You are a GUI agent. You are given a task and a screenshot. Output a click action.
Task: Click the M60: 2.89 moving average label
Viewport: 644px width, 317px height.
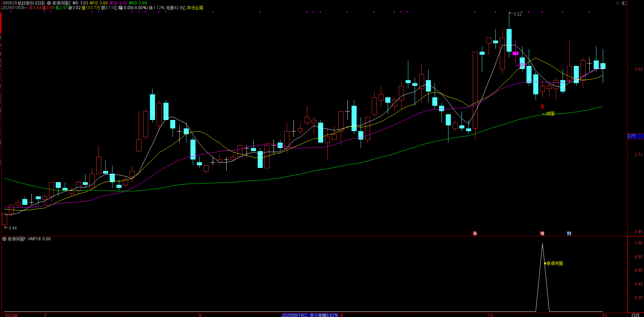pos(138,3)
